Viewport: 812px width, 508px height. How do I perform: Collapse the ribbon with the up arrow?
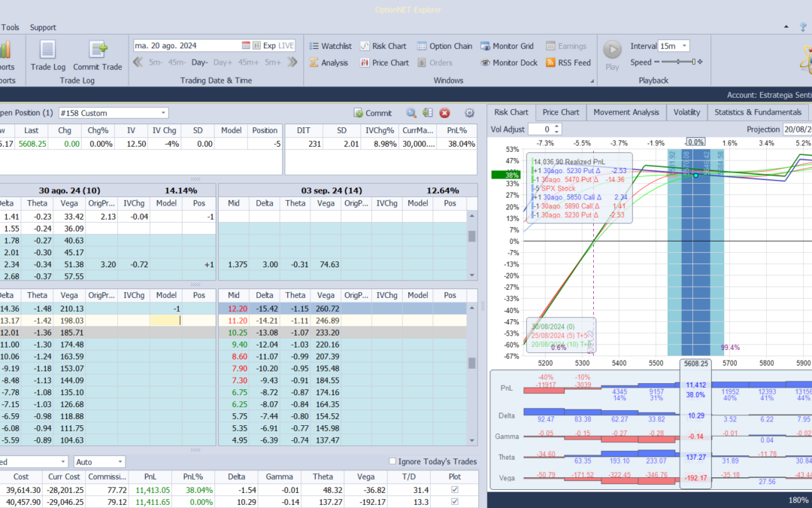[x=786, y=27]
